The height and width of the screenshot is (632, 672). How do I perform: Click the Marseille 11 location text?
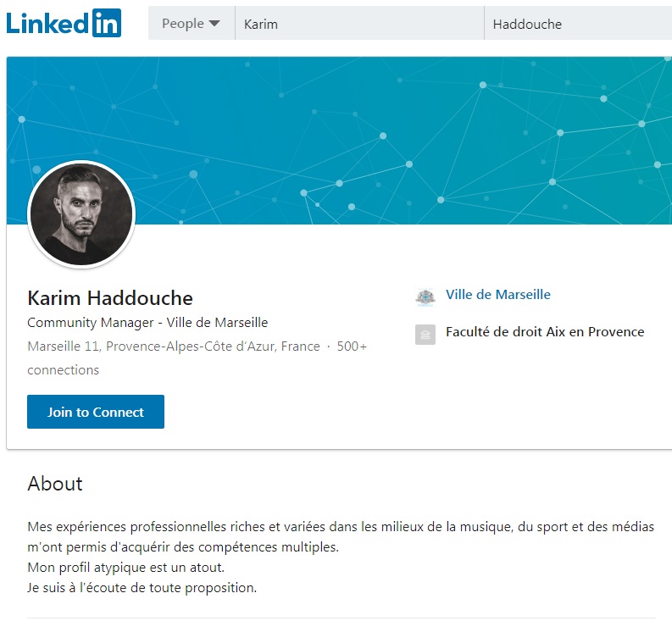174,346
